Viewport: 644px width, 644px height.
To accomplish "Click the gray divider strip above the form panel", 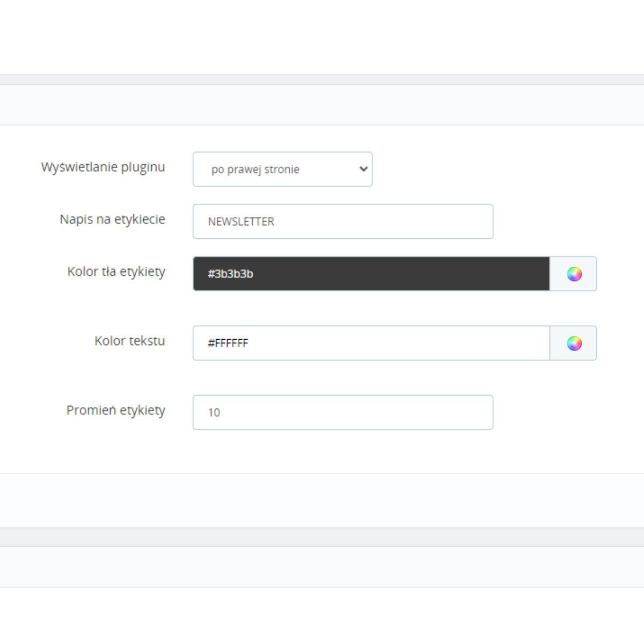I will pyautogui.click(x=322, y=79).
